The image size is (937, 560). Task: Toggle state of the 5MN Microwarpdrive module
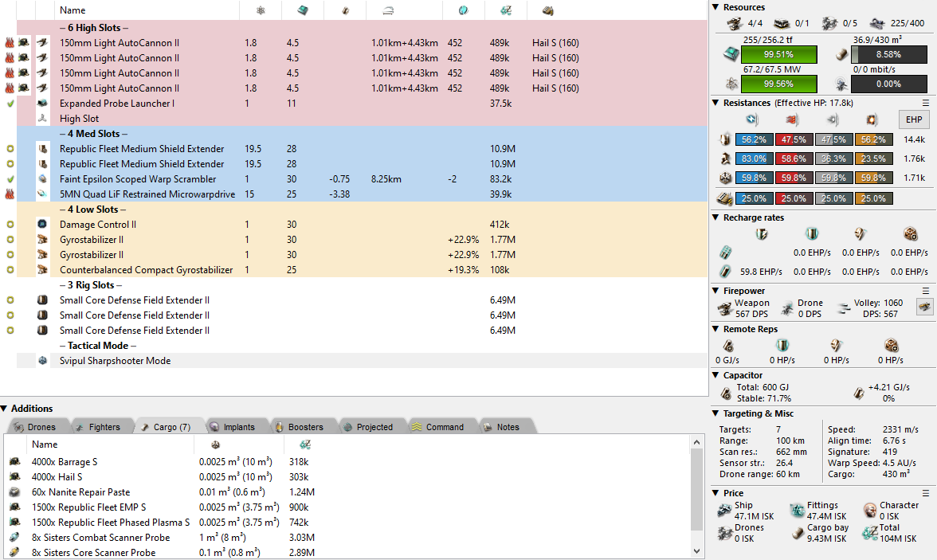10,194
